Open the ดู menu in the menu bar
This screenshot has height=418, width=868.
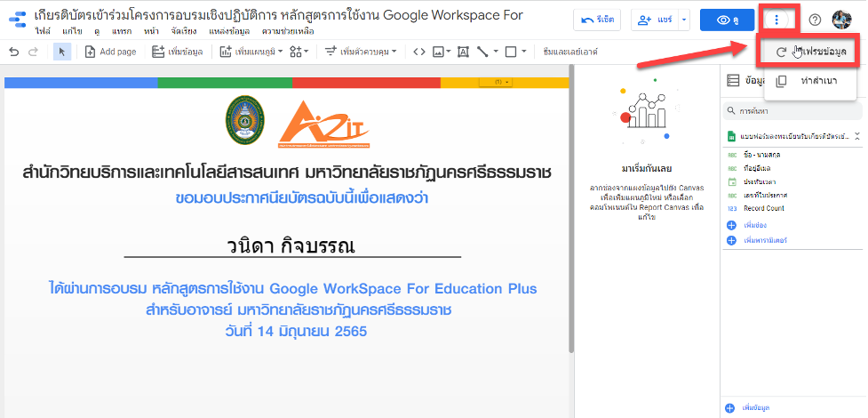click(97, 31)
